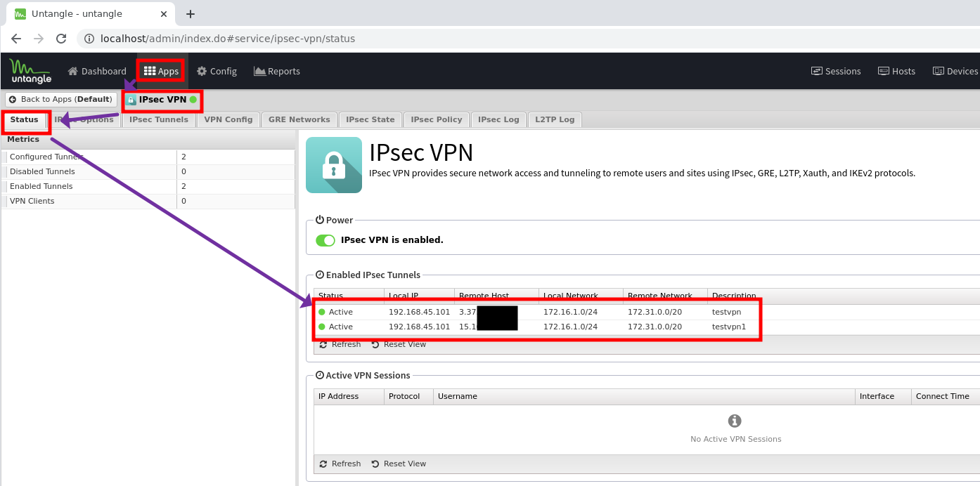Sort sessions by Interface column

(883, 396)
